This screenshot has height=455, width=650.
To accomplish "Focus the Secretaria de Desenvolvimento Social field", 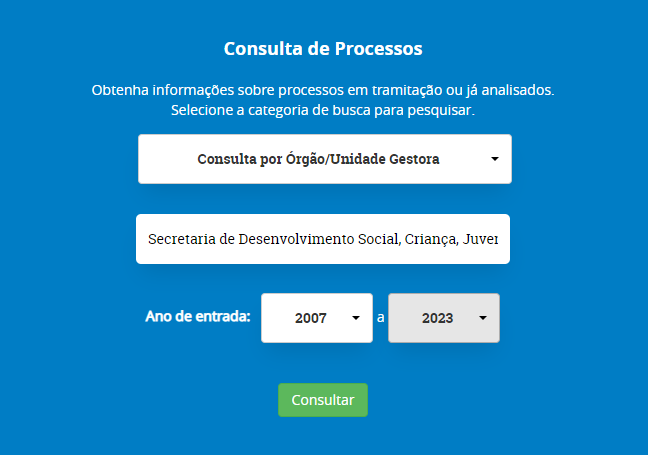I will (323, 239).
